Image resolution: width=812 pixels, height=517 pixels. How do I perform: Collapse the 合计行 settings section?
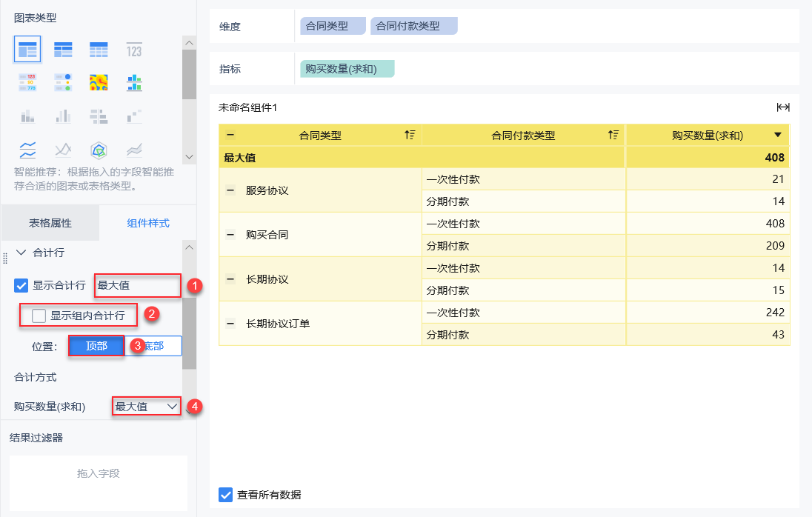click(20, 253)
